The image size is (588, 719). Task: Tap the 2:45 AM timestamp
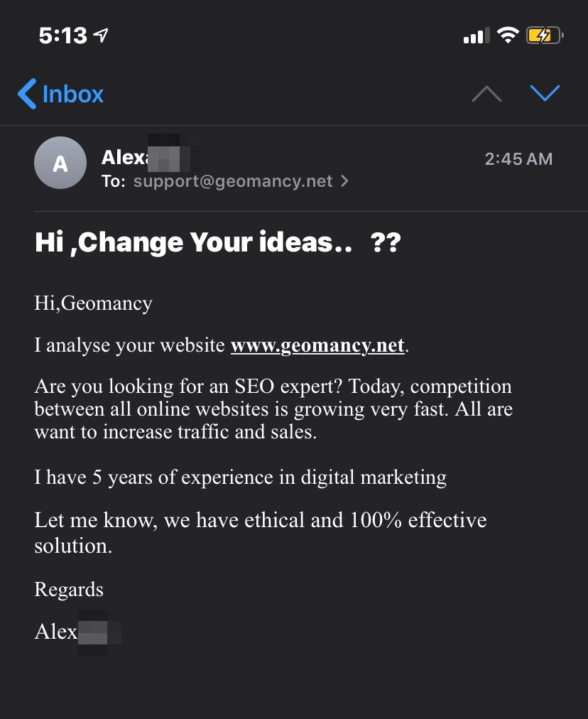518,159
